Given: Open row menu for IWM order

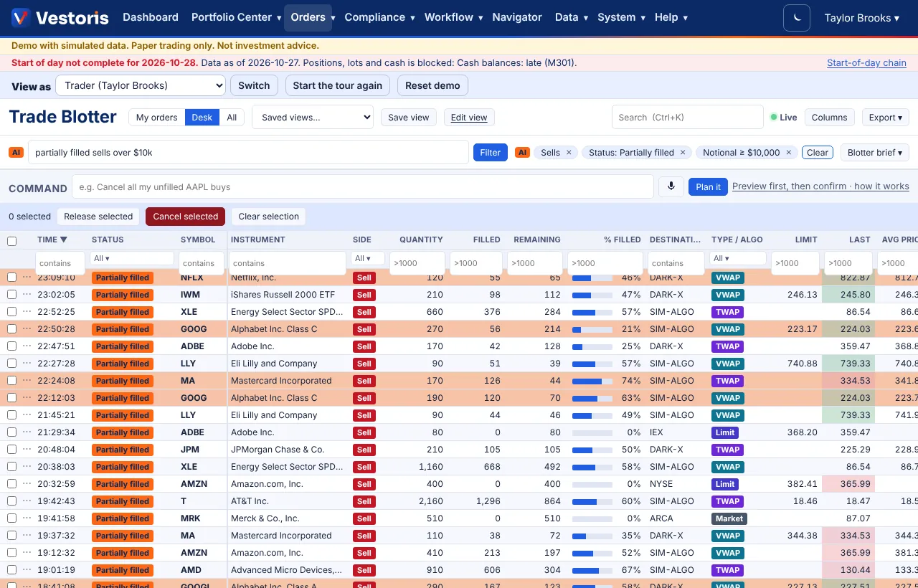Looking at the screenshot, I should click(27, 295).
